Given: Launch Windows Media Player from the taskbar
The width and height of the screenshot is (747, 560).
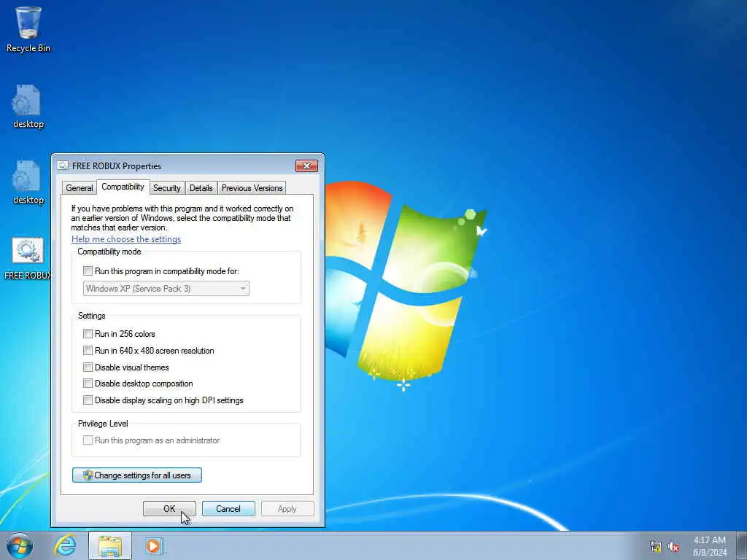Looking at the screenshot, I should [x=155, y=546].
